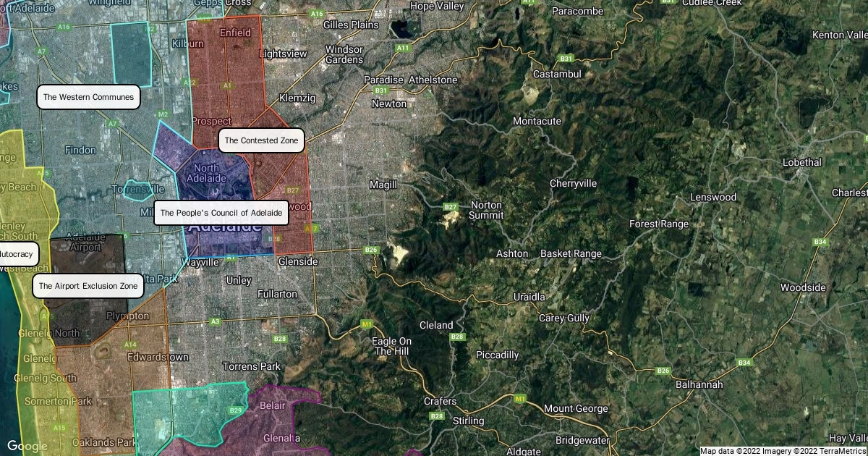Screen dimensions: 868x456
Task: Open The Airport Exclusion Zone label
Action: [88, 286]
